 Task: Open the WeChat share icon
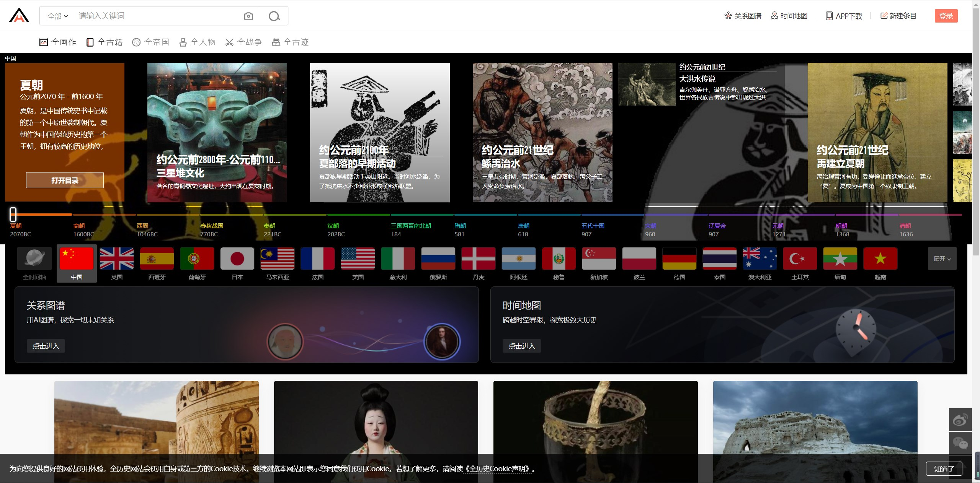(960, 443)
